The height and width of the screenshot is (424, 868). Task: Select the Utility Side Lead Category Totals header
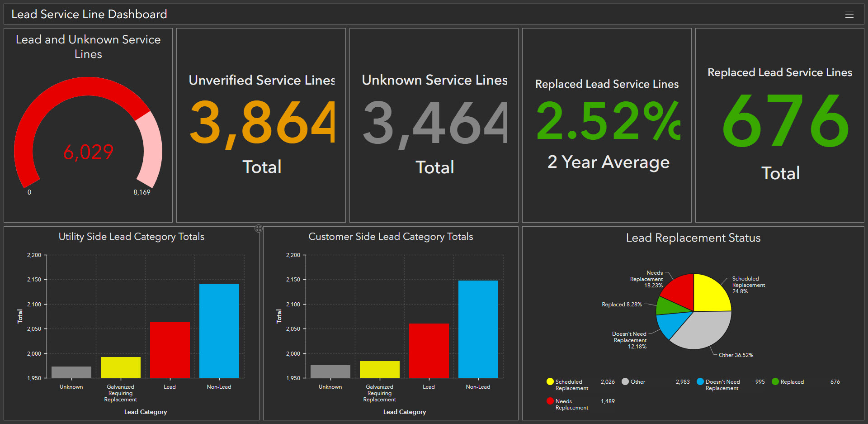(132, 236)
